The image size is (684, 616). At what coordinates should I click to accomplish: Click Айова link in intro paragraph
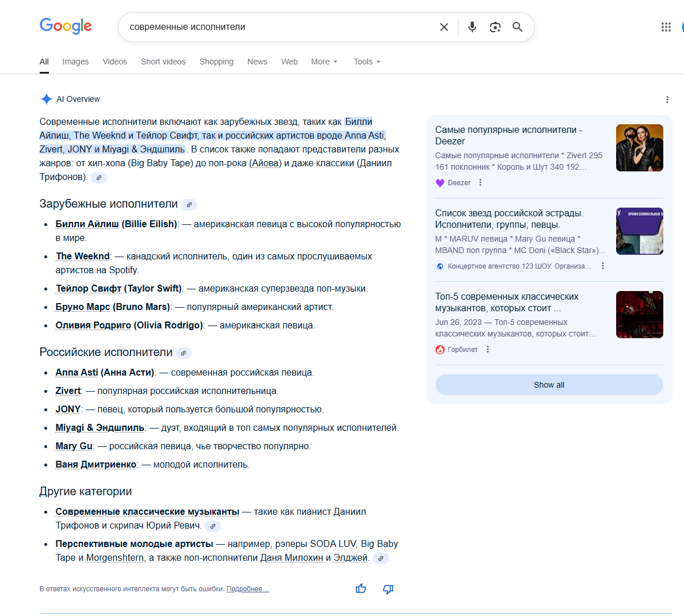[266, 163]
